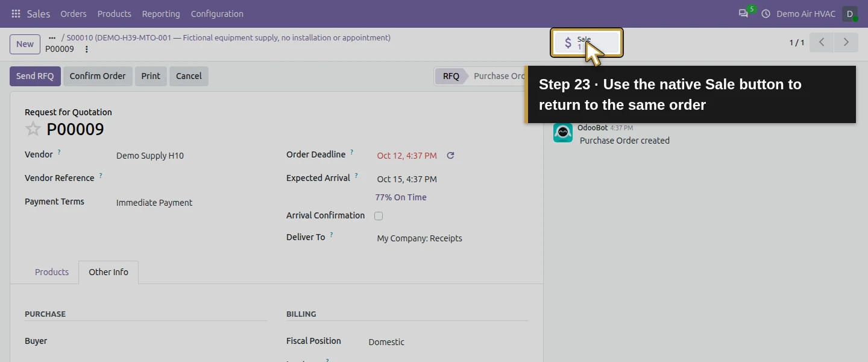Open the Orders menu
Image resolution: width=868 pixels, height=362 pixels.
pos(74,13)
